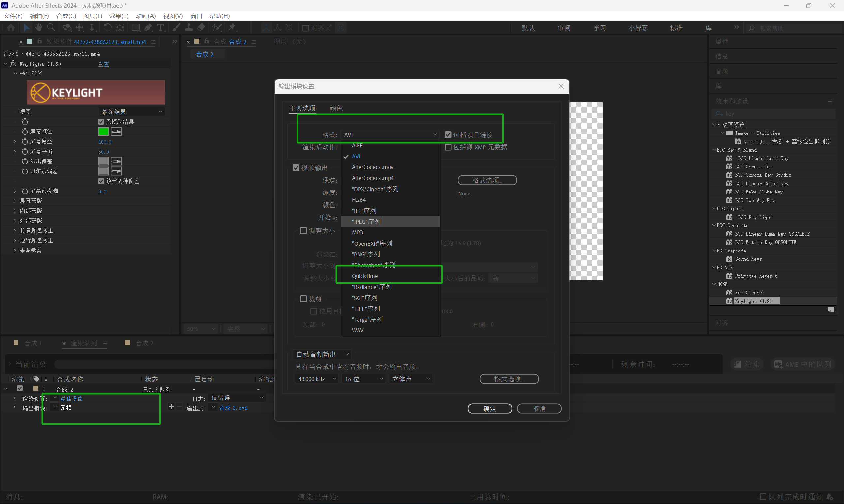
Task: Open the 自动音频输出 dropdown
Action: pyautogui.click(x=322, y=354)
